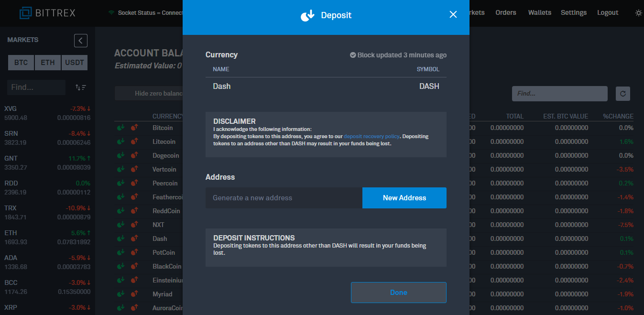Screen dimensions: 644x315
Task: Open the Wallets menu
Action: pos(540,13)
